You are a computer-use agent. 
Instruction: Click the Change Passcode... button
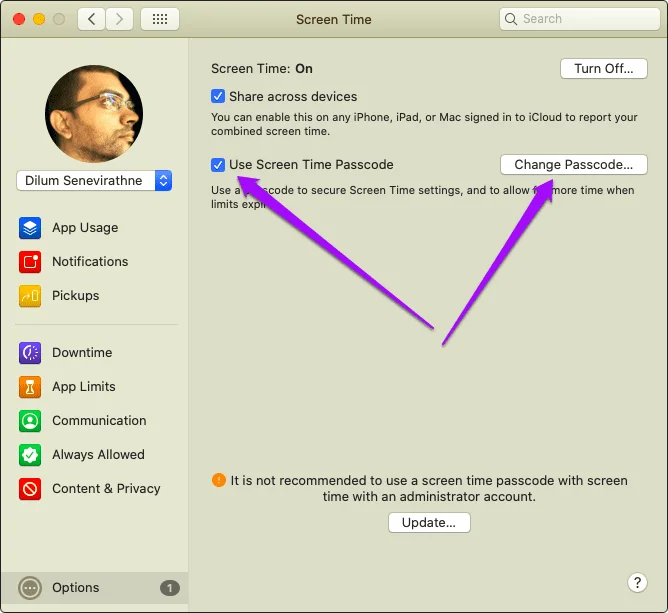pos(573,164)
